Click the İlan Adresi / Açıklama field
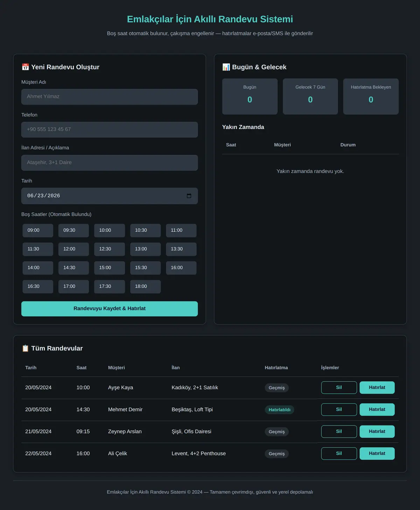 [x=110, y=163]
